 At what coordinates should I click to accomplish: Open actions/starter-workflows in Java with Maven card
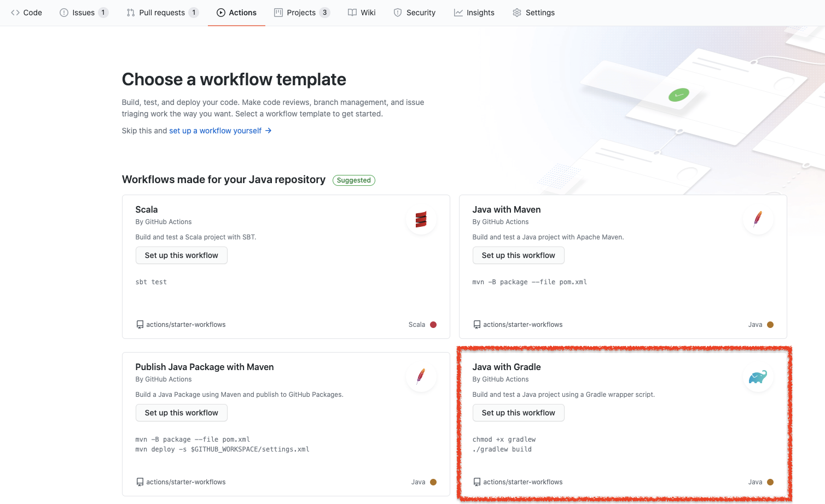523,325
